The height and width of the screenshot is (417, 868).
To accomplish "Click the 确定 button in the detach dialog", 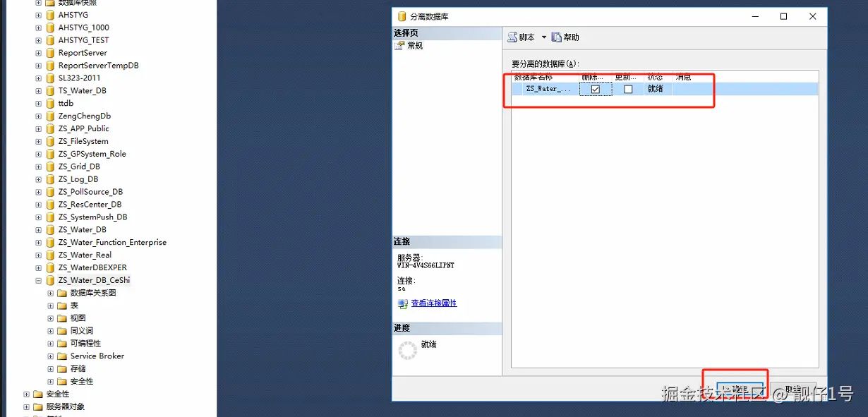I will point(740,390).
